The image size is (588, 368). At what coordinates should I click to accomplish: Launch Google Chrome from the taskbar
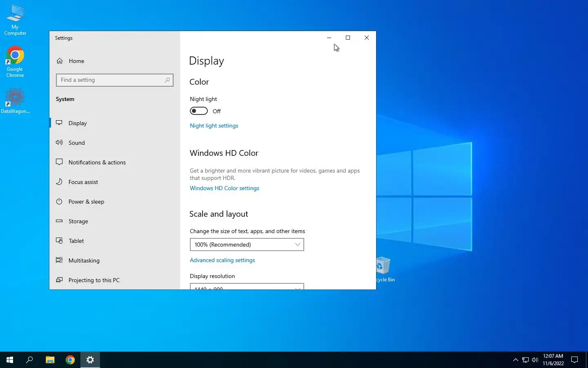tap(70, 360)
